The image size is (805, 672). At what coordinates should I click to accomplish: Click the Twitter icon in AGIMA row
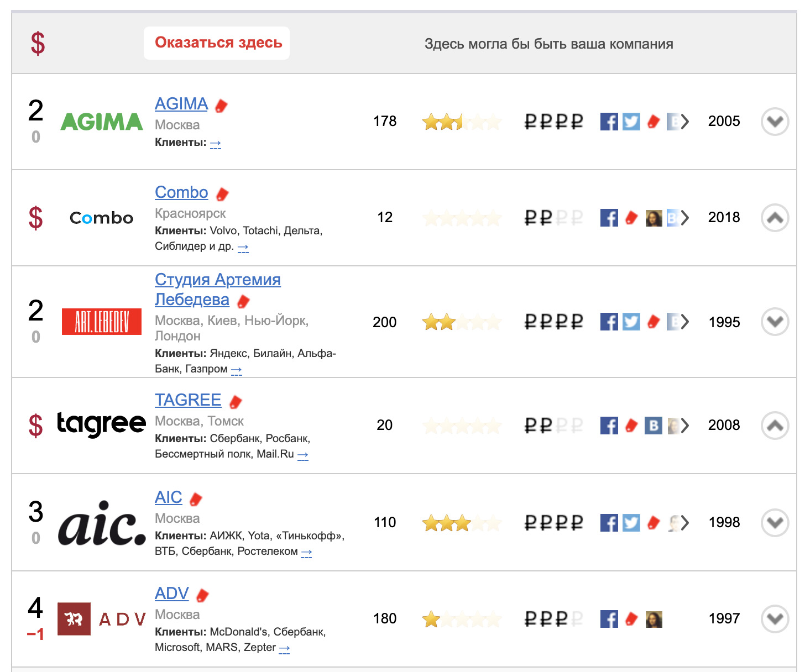(631, 122)
